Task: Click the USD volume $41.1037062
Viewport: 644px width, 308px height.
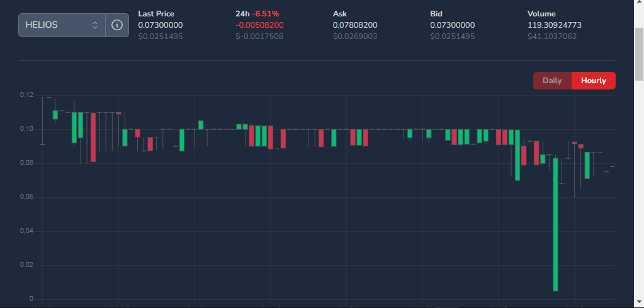Action: (x=552, y=37)
